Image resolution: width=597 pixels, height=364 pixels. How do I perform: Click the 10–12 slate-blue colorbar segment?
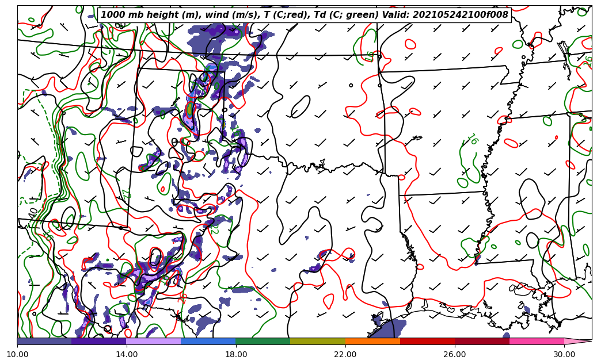tap(44, 341)
